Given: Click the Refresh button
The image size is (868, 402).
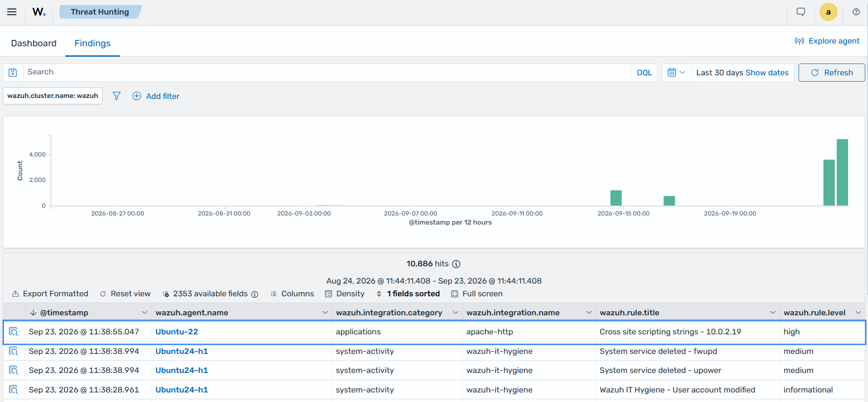Looking at the screenshot, I should (x=832, y=73).
